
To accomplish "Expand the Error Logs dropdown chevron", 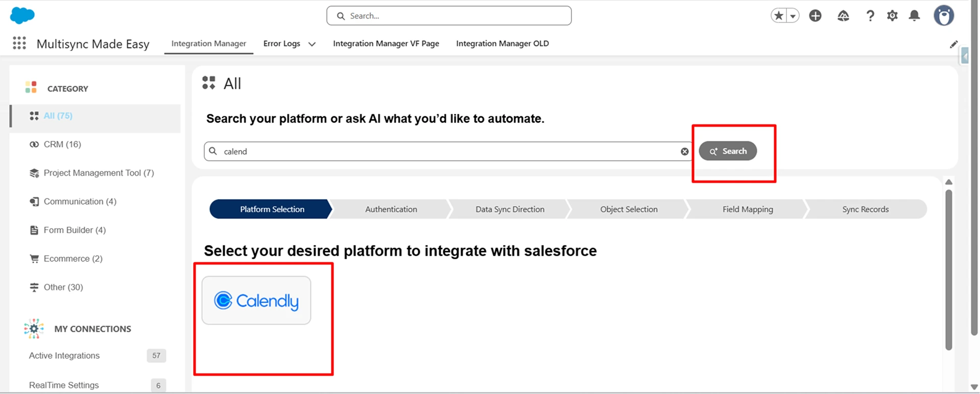I will [x=312, y=44].
